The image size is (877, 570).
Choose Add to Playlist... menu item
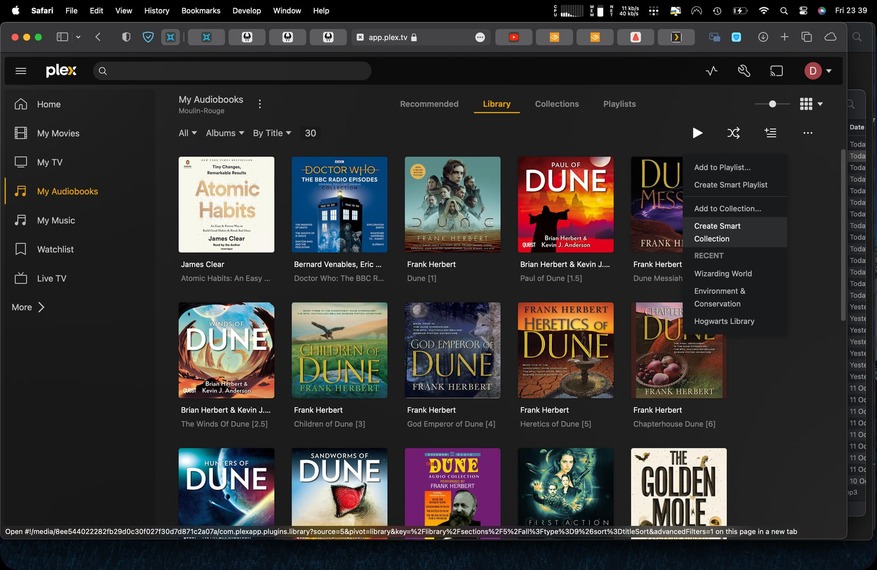(x=722, y=167)
